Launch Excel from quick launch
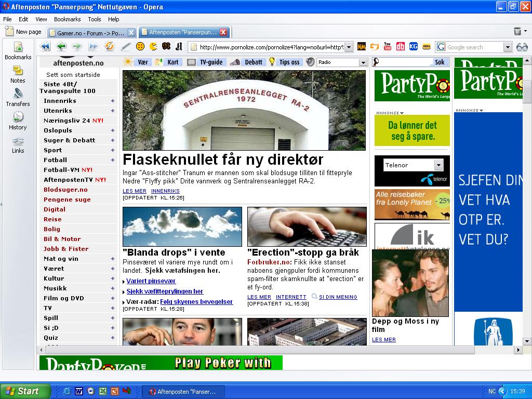Screen dimensions: 532x399 103,391
